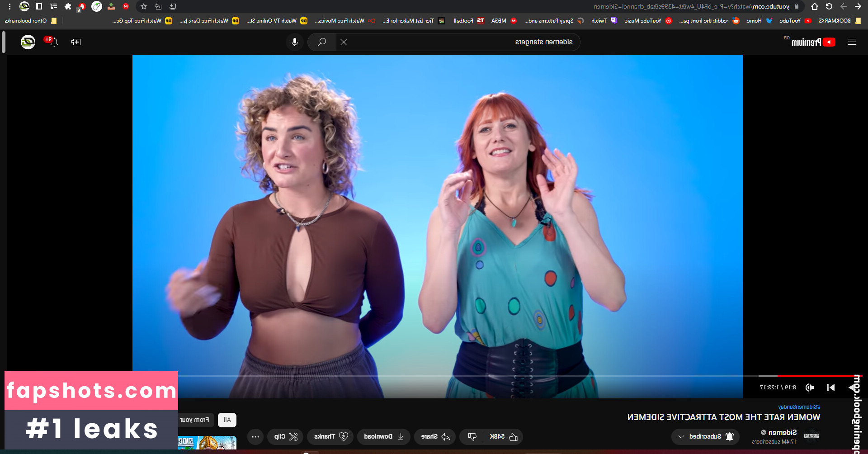The image size is (868, 454).
Task: Select the All filter chip
Action: coord(227,420)
